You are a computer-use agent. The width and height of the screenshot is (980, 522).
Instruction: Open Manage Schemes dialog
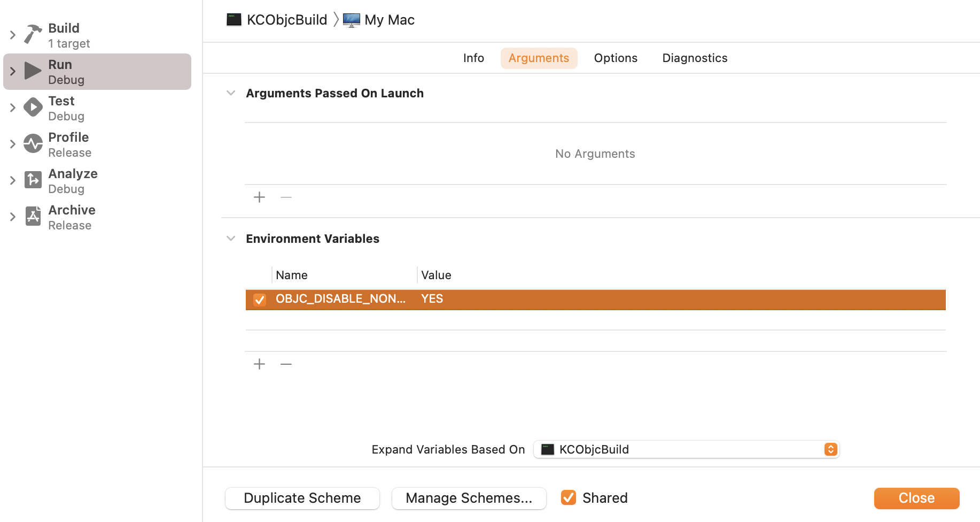pos(469,498)
